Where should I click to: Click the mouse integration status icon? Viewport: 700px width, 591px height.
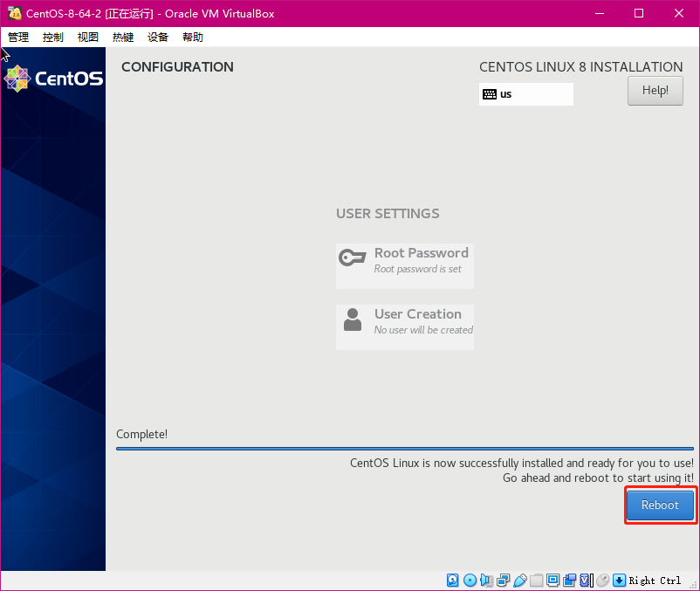(602, 581)
